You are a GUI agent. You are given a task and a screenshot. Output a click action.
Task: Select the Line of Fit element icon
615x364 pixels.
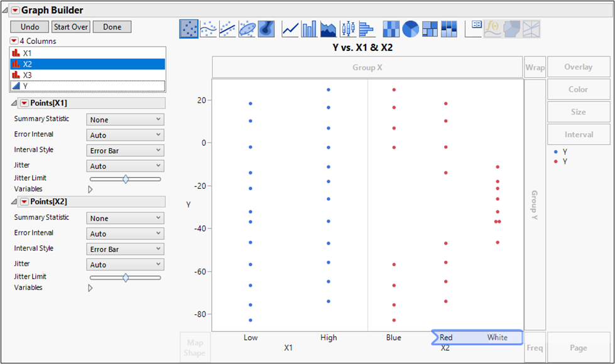pos(227,29)
